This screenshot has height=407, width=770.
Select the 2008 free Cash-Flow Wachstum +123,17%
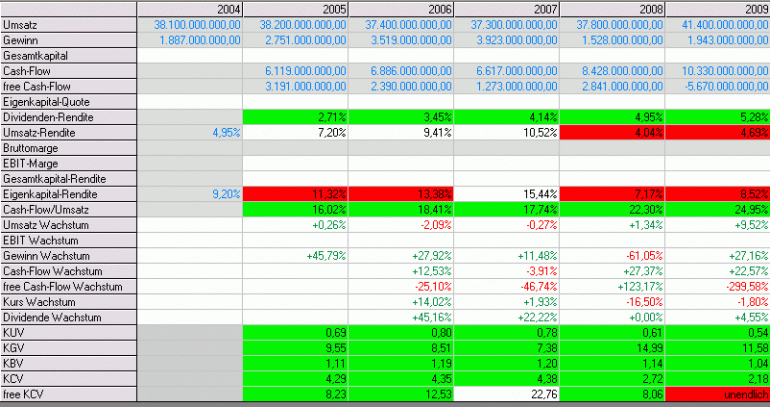(x=612, y=287)
